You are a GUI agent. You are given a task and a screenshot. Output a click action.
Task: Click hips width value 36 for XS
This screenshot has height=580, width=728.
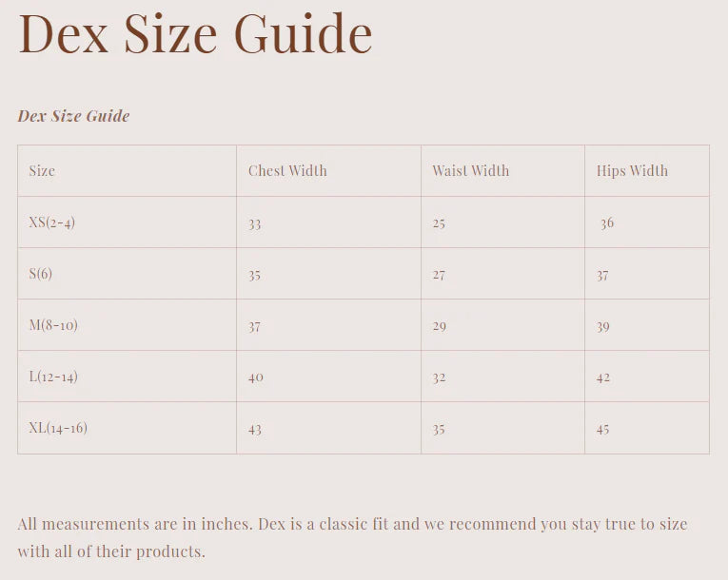pyautogui.click(x=606, y=223)
